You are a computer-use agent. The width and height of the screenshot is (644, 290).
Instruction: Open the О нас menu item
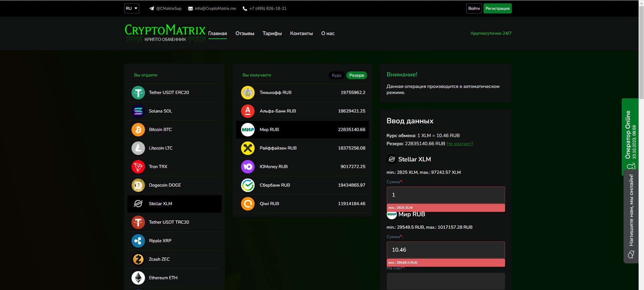coord(328,33)
